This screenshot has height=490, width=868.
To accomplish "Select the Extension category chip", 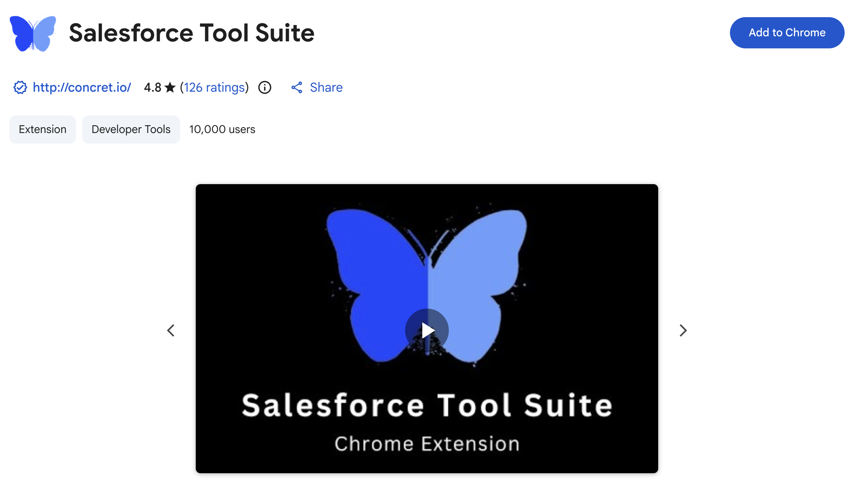I will tap(43, 130).
